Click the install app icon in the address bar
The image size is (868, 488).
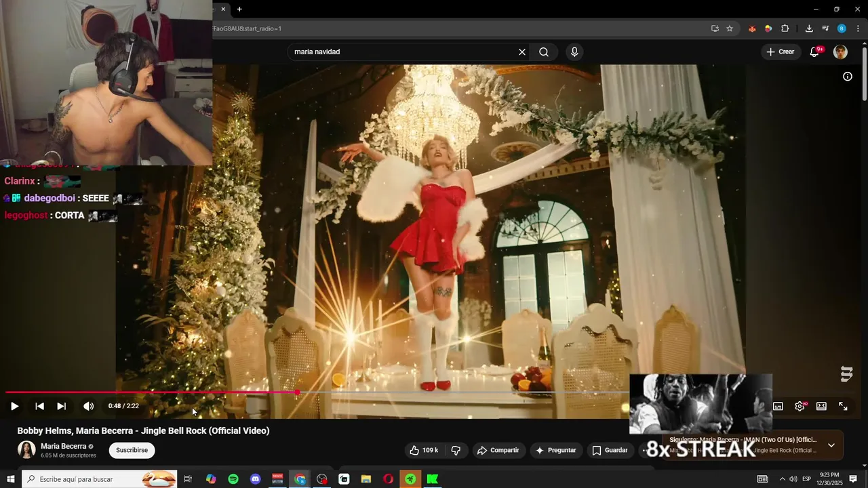(x=715, y=28)
